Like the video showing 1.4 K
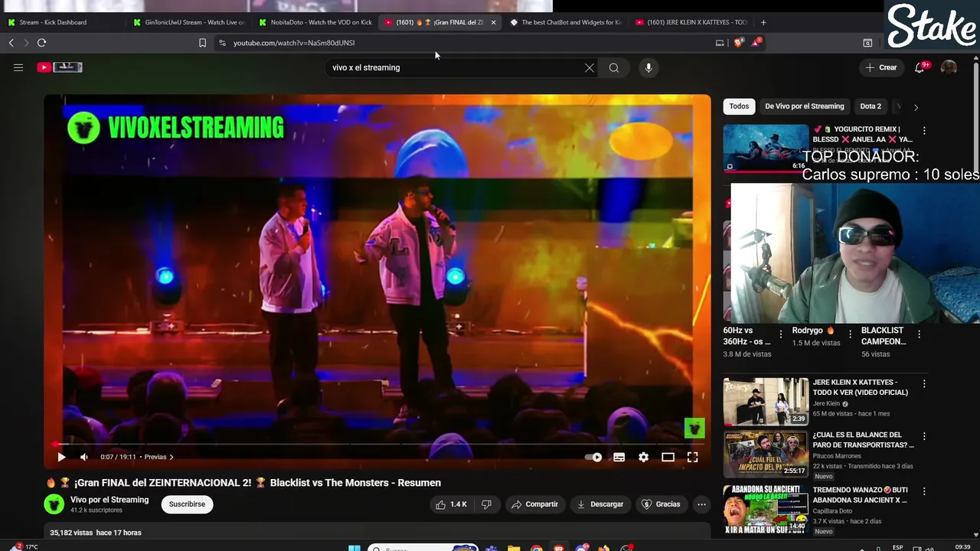Screen dimensions: 980x551 coord(451,504)
